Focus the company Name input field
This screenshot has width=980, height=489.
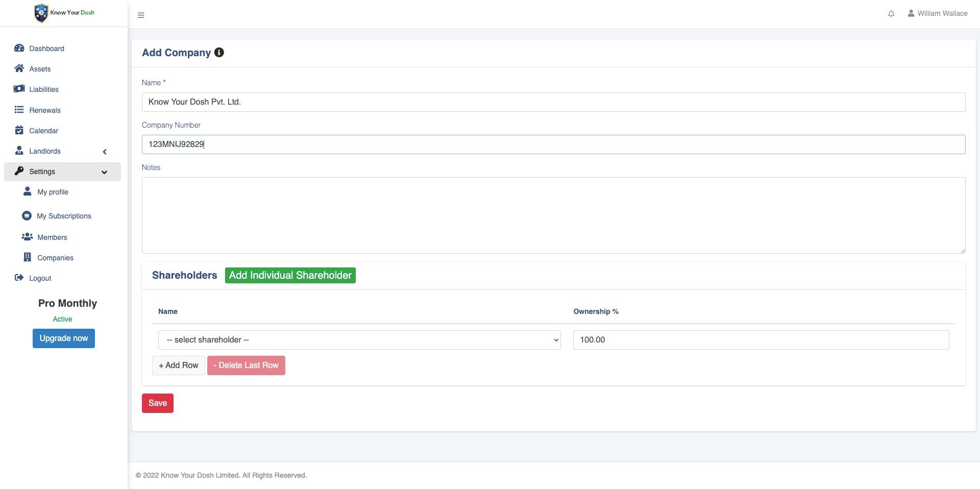pos(553,102)
